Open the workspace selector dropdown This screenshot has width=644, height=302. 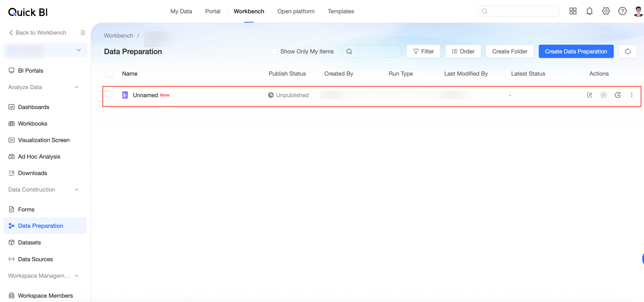point(78,50)
